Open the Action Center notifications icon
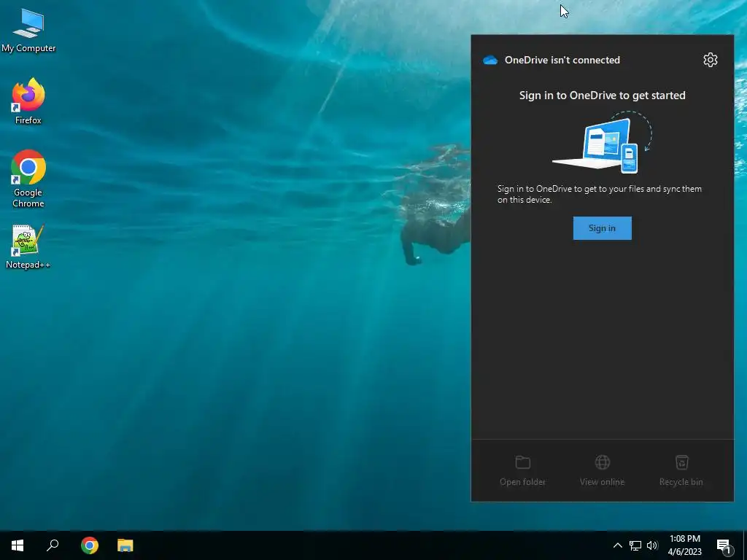The image size is (747, 560). click(x=724, y=545)
